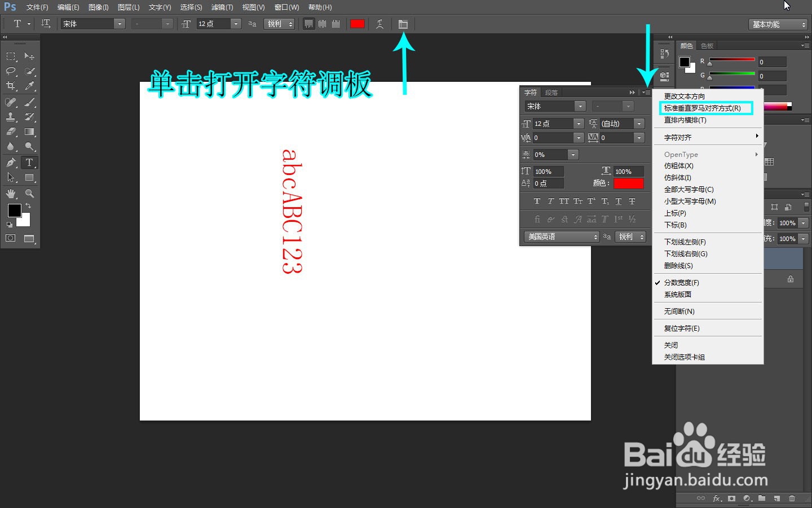Click black foreground color in toolbox
The height and width of the screenshot is (508, 812).
coord(14,211)
